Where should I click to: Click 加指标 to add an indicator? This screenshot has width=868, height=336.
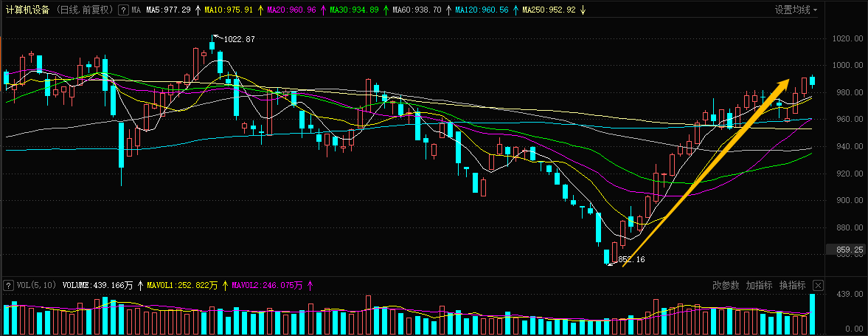[x=759, y=285]
